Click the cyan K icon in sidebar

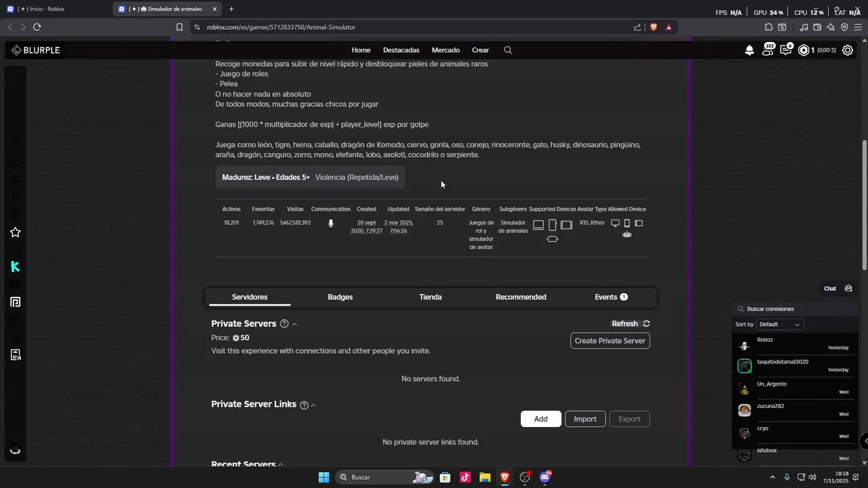click(x=15, y=267)
